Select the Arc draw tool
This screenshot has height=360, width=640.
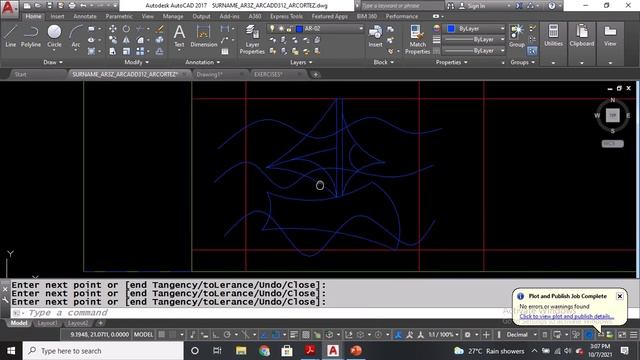point(76,36)
